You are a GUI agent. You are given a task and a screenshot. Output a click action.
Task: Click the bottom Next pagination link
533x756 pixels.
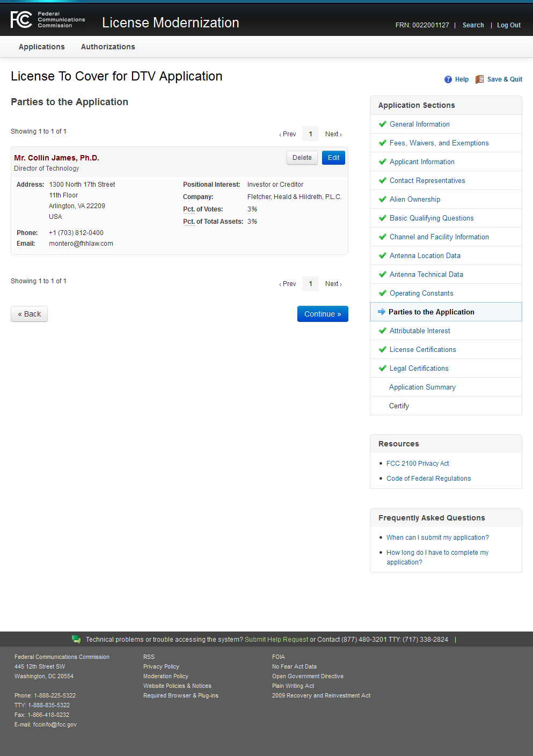point(333,284)
